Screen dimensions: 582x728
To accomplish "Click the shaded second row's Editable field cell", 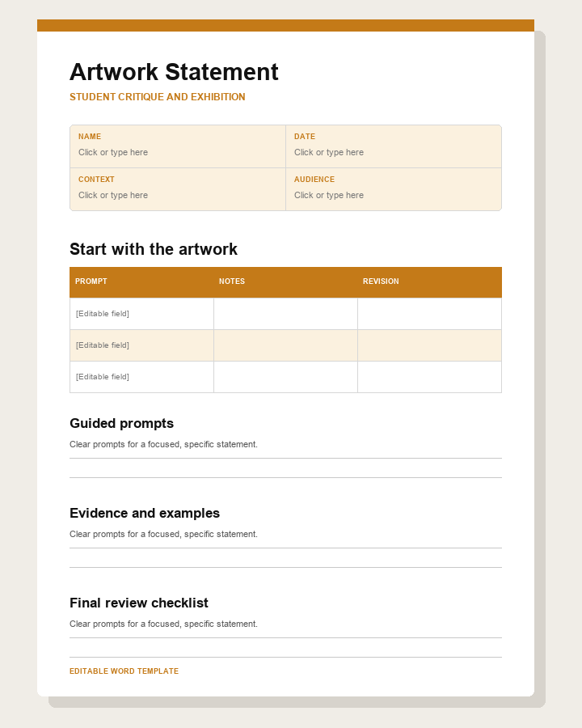I will (x=141, y=345).
